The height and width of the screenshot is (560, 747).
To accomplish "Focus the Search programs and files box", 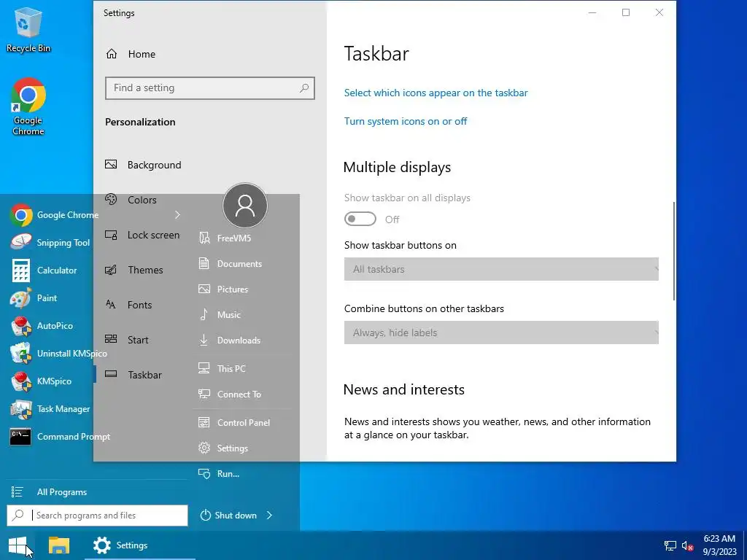I will [x=97, y=516].
